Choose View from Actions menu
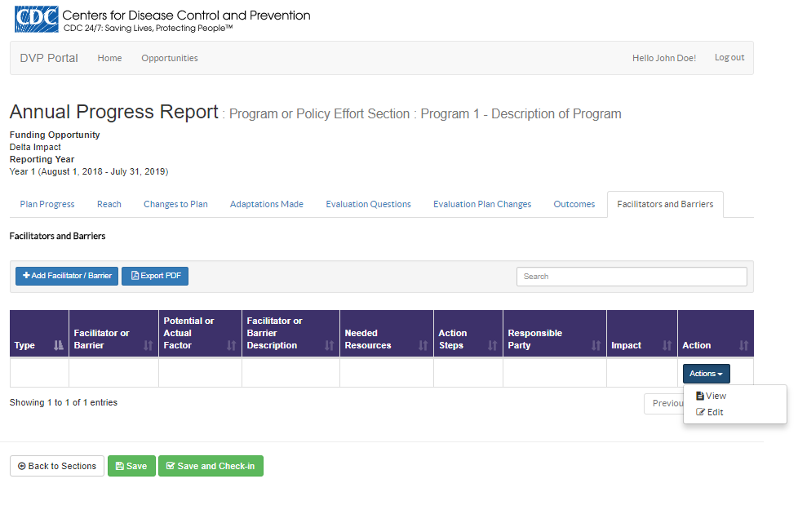798x532 pixels. point(711,396)
